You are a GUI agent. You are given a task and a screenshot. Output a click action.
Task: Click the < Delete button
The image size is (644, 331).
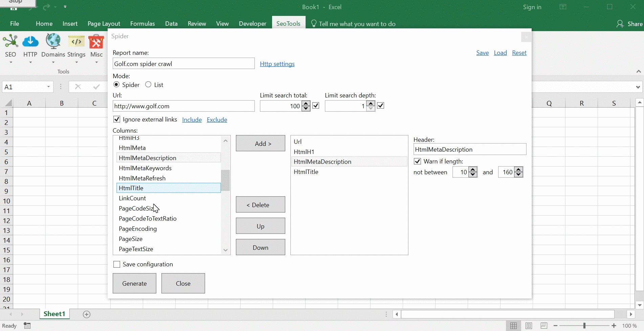261,205
